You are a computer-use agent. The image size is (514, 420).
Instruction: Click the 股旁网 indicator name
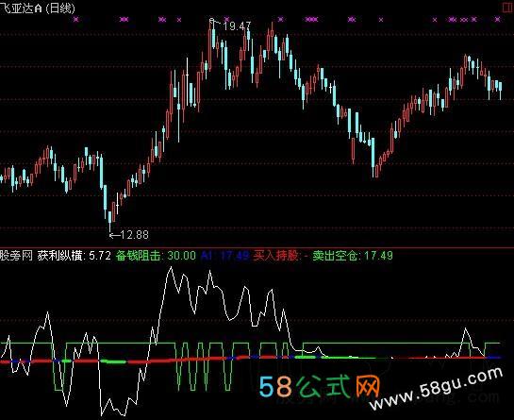pyautogui.click(x=16, y=255)
